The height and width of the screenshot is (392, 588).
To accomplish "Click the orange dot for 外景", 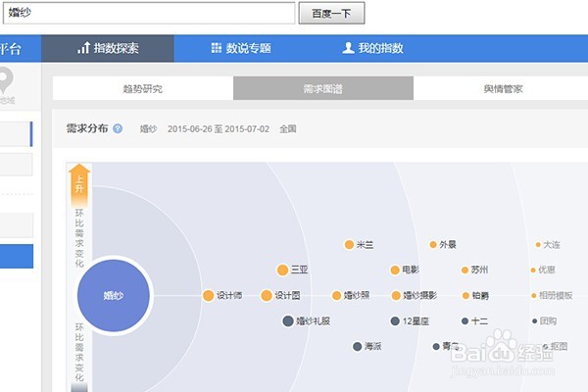I will 433,245.
